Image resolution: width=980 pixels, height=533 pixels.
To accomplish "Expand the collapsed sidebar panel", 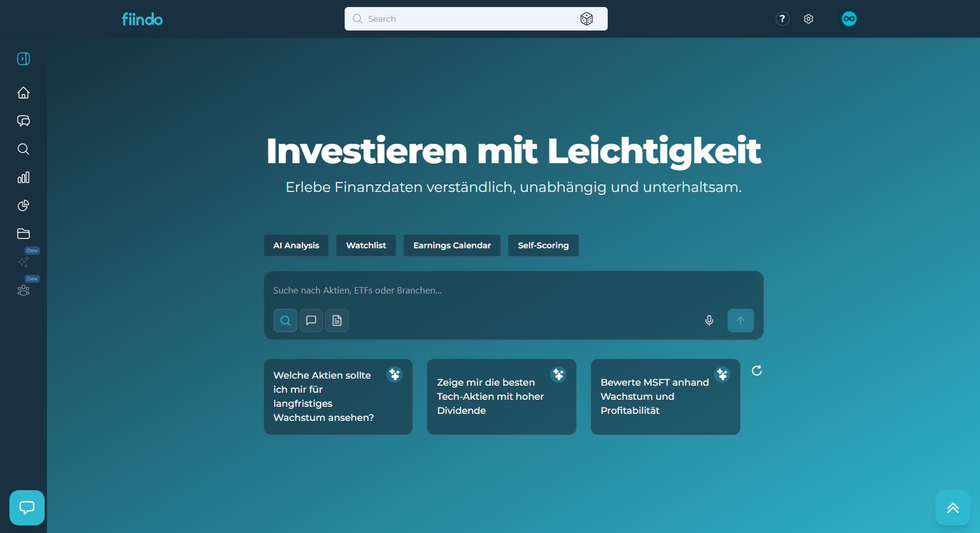I will coord(23,59).
